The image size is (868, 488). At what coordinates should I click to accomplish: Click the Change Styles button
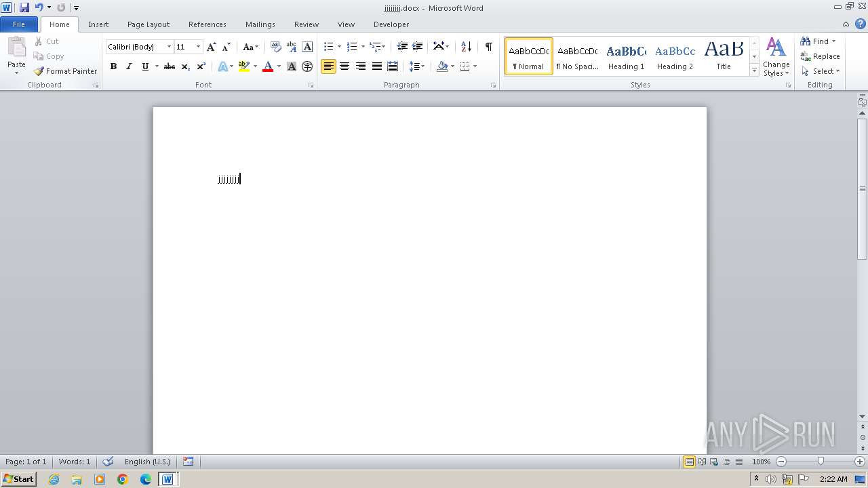776,57
